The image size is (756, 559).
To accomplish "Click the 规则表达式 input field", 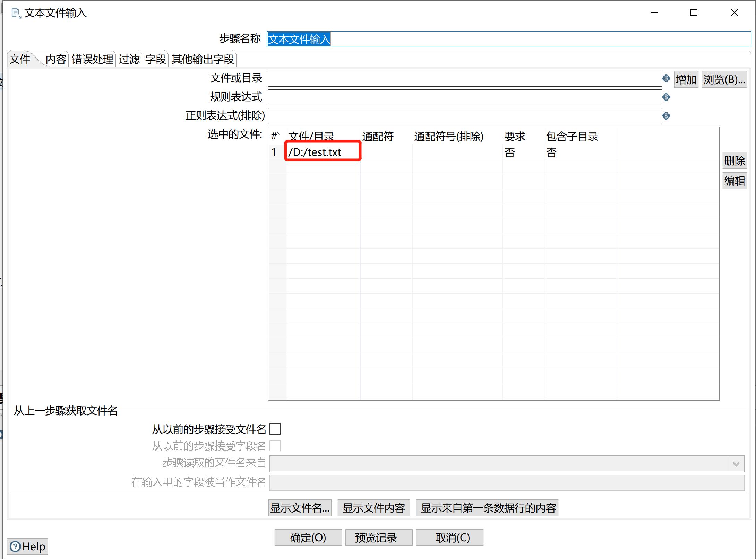I will point(465,97).
